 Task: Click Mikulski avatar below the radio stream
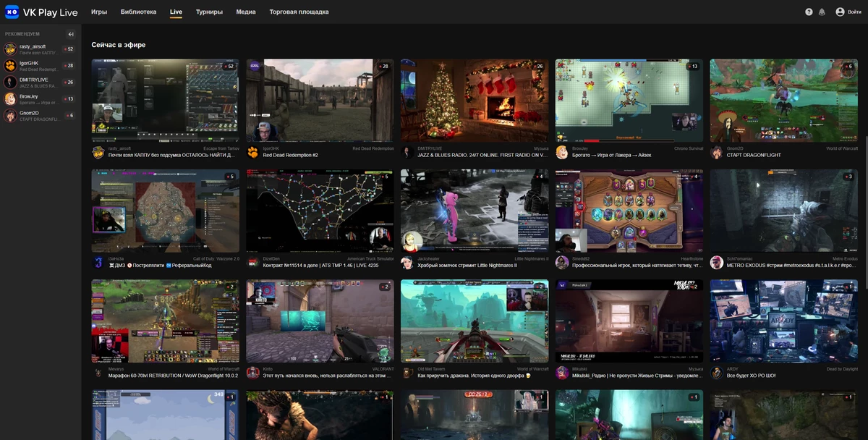coord(562,373)
